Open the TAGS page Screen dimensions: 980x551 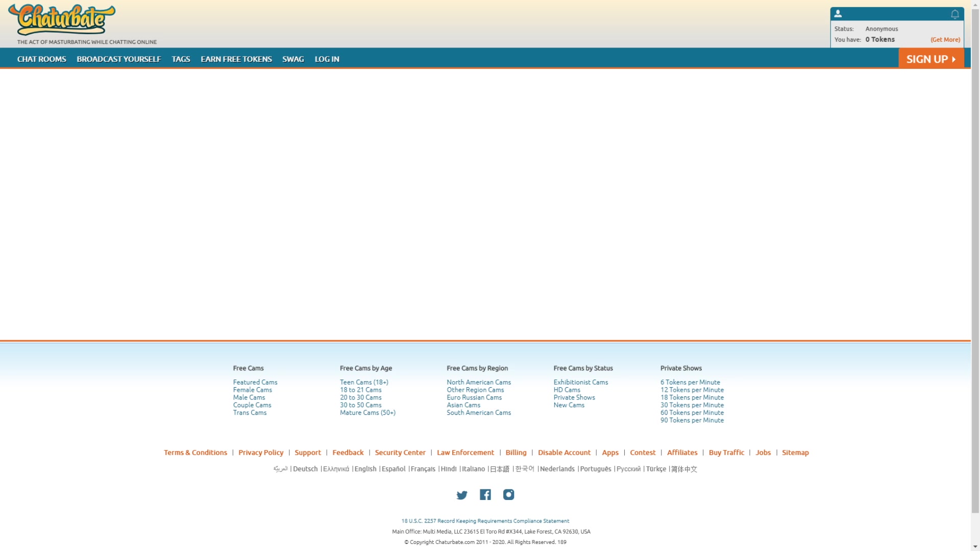point(181,59)
